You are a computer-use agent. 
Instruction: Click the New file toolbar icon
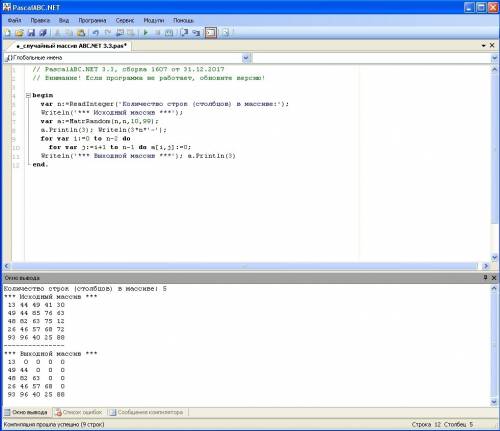coord(7,33)
